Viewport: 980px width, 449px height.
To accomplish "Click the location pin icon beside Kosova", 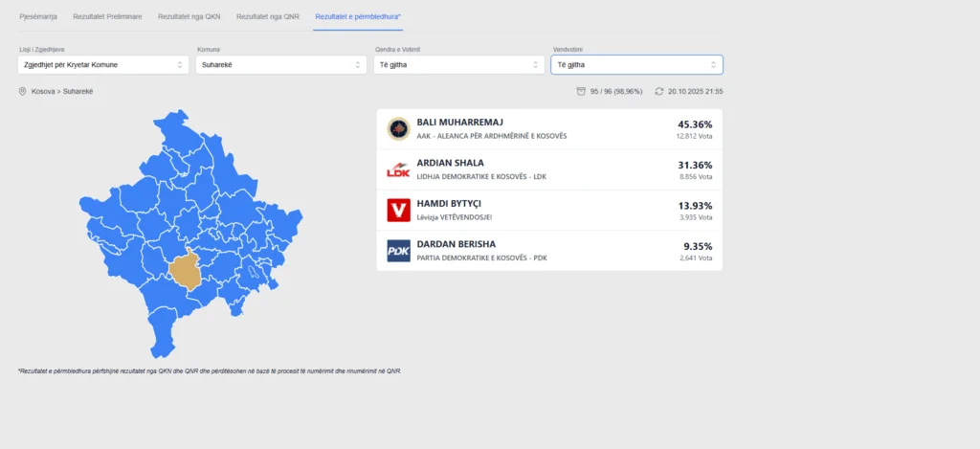I will (x=23, y=91).
